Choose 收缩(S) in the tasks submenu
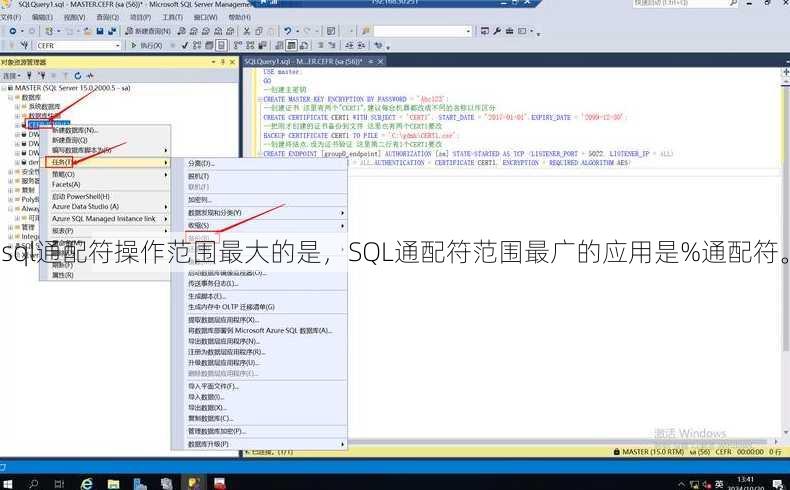Image resolution: width=790 pixels, height=490 pixels. click(x=199, y=225)
